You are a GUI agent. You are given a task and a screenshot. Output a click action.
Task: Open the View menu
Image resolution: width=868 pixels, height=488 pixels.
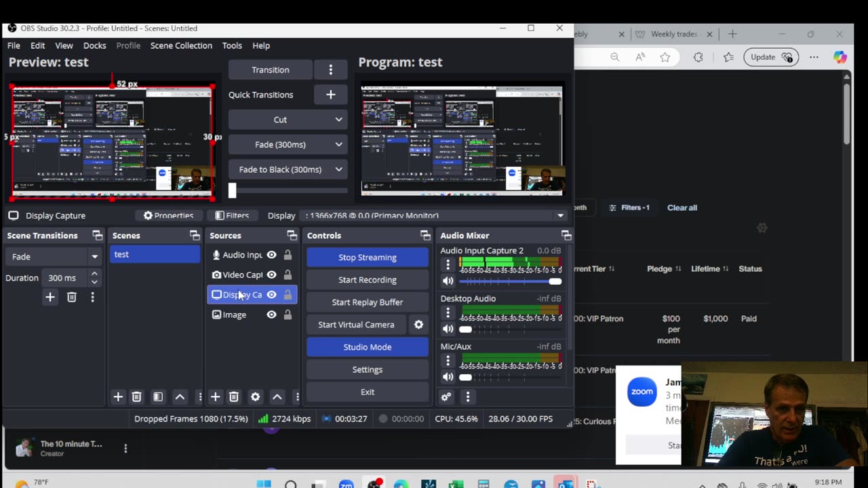tap(64, 45)
